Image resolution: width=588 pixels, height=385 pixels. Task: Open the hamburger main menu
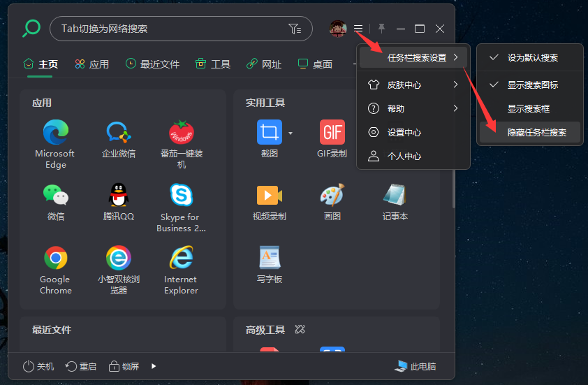click(x=358, y=29)
